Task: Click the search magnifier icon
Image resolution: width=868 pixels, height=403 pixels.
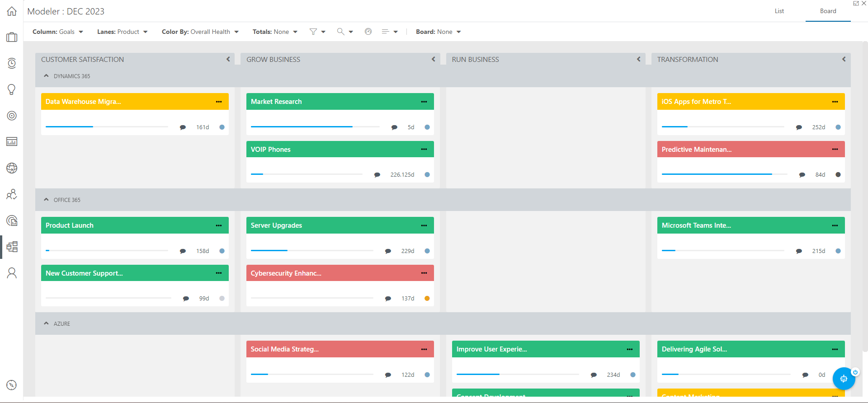Action: click(x=341, y=32)
